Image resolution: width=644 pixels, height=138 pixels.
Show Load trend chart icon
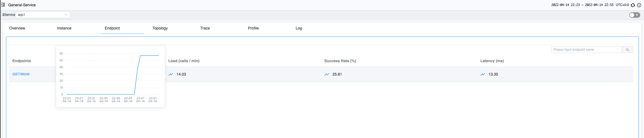click(x=171, y=74)
